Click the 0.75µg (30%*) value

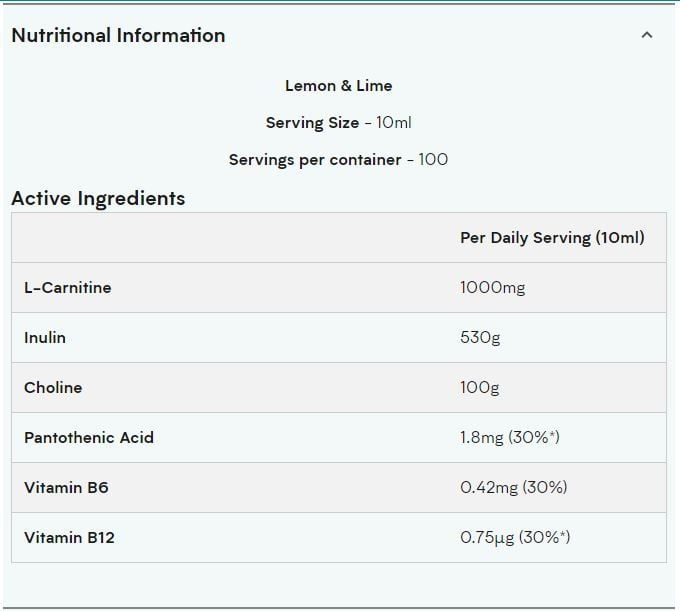[x=515, y=537]
